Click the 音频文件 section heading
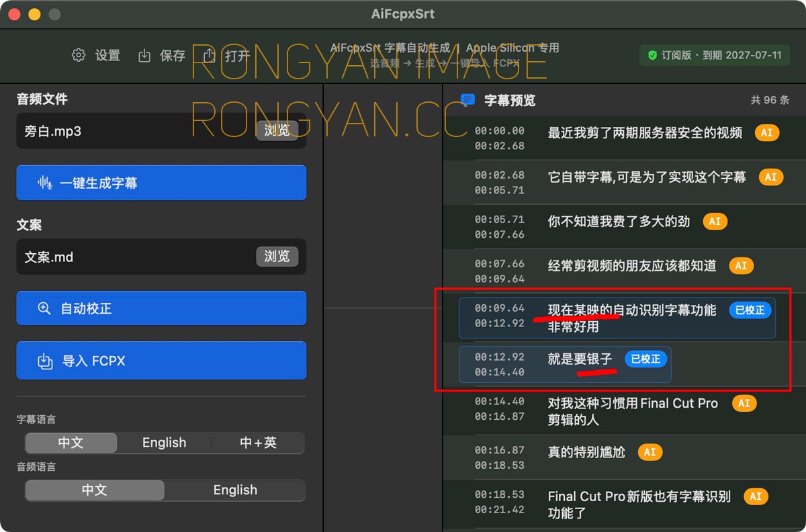 42,99
